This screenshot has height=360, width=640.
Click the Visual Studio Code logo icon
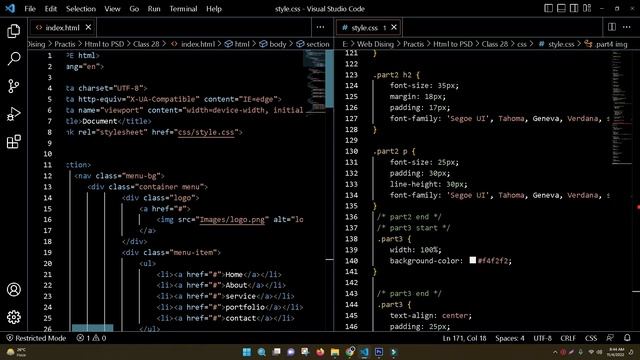tap(10, 8)
